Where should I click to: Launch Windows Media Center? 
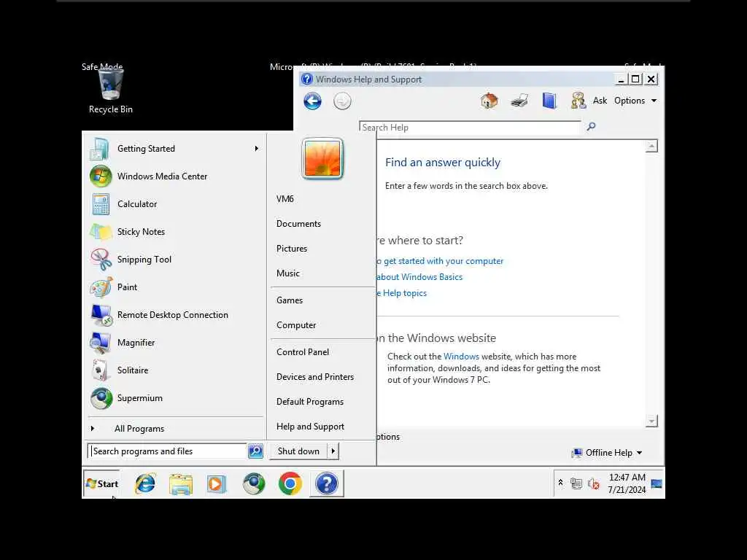point(175,176)
